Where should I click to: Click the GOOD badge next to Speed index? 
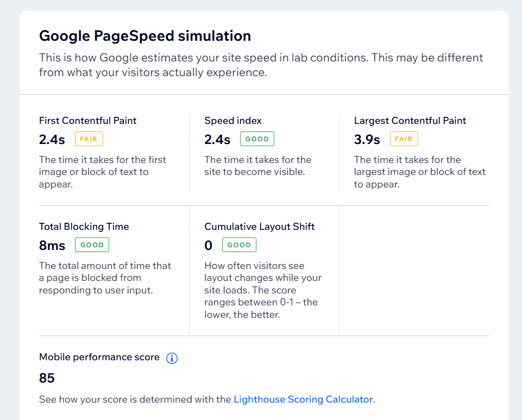tap(257, 139)
